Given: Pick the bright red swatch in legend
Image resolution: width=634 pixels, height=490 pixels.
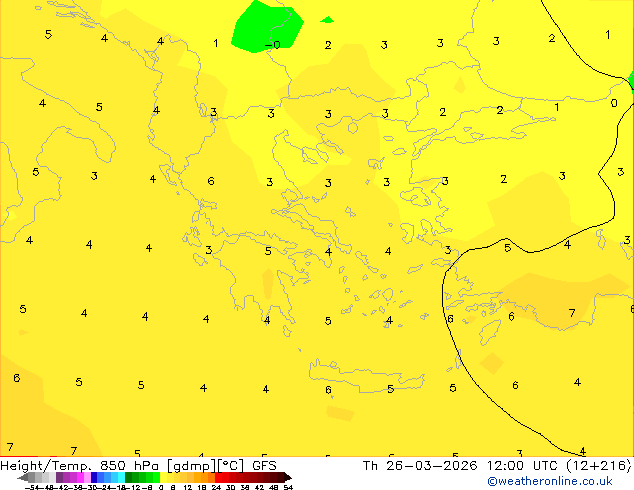Looking at the screenshot, I should [218, 477].
